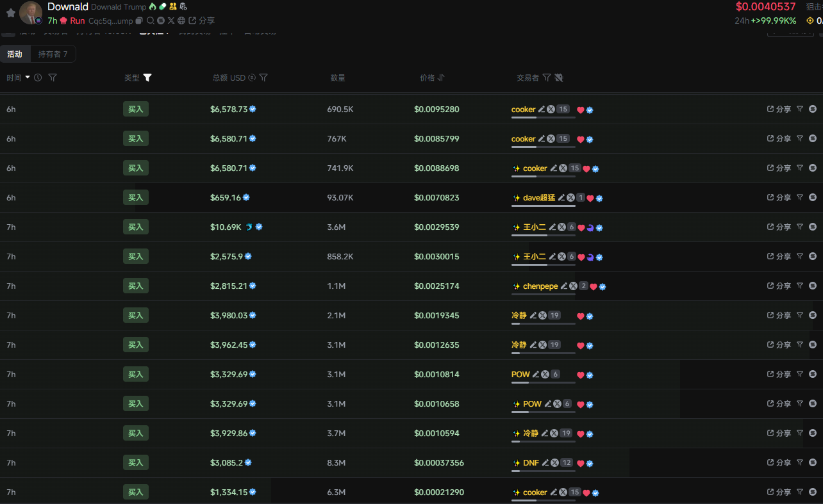Open the 交易者 trader filter funnel

pos(547,77)
